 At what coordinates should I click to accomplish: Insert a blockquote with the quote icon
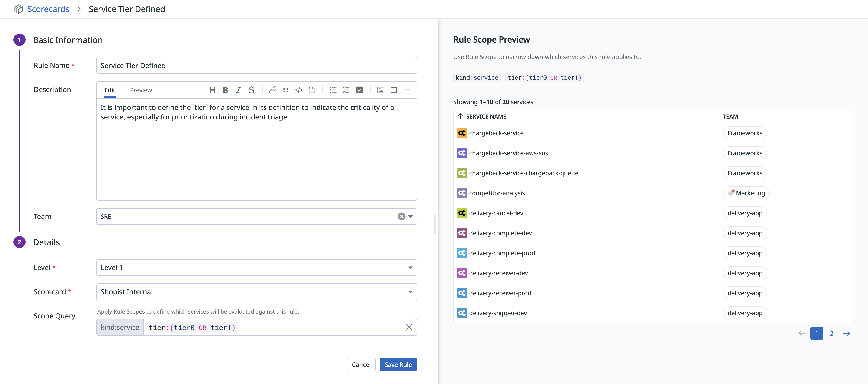286,90
